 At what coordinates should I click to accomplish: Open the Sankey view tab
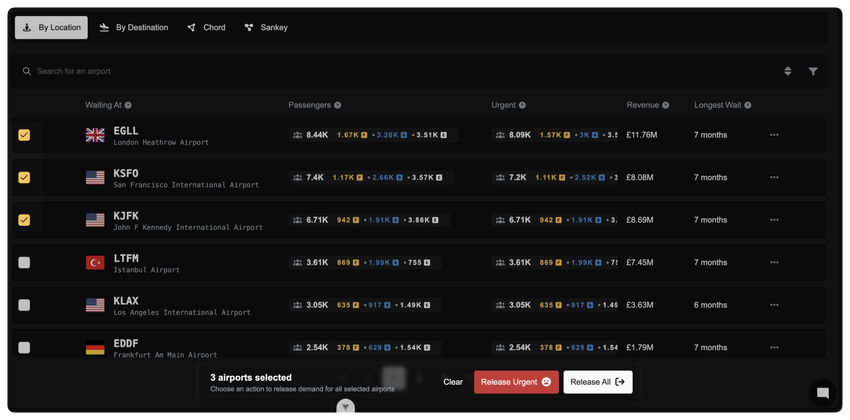tap(266, 28)
